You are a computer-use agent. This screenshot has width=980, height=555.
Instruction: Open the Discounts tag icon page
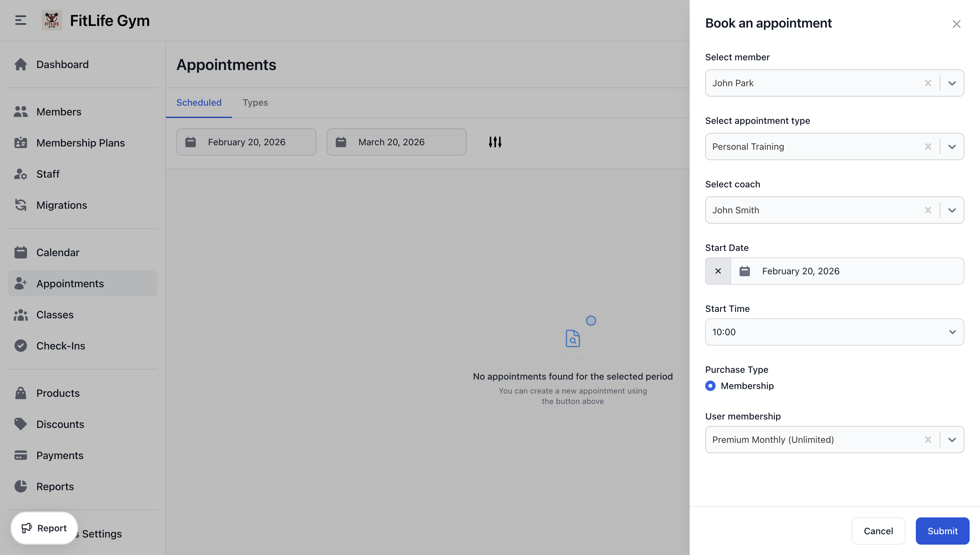click(60, 424)
